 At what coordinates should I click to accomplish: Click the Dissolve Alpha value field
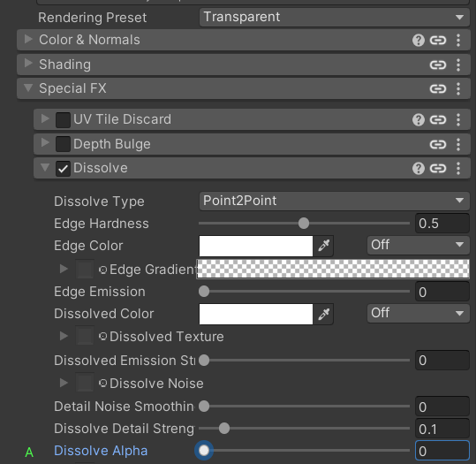click(442, 451)
